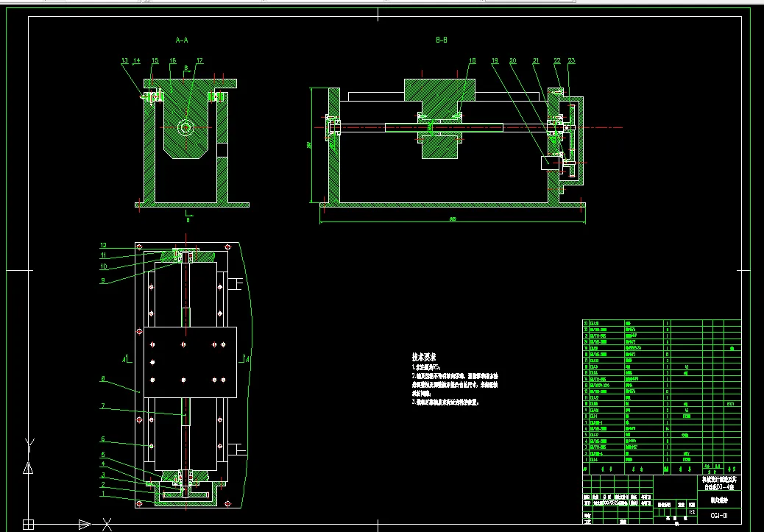Select the 360 height dimension text
Screen dimensions: 764x532
(309, 145)
